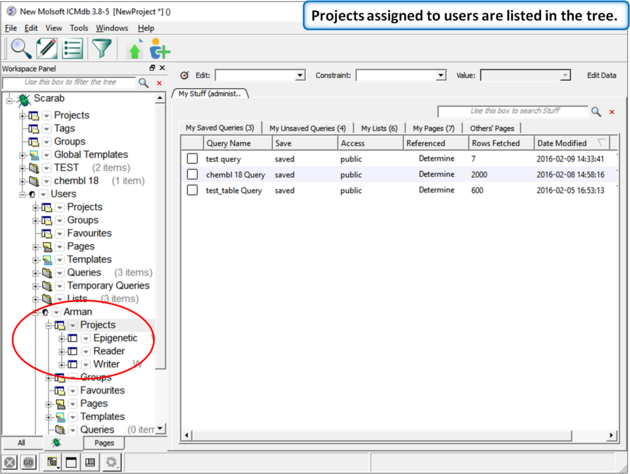Open the Edit dropdown combo box
The width and height of the screenshot is (630, 474).
tap(260, 75)
